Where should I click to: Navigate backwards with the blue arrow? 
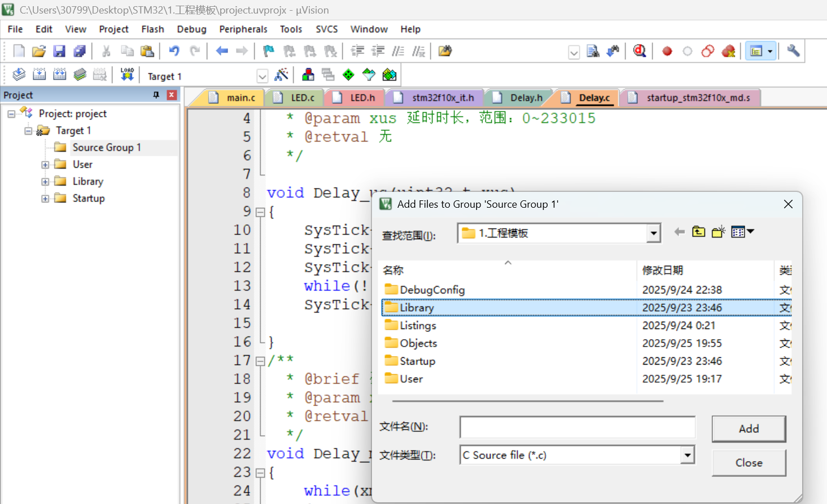coord(222,51)
